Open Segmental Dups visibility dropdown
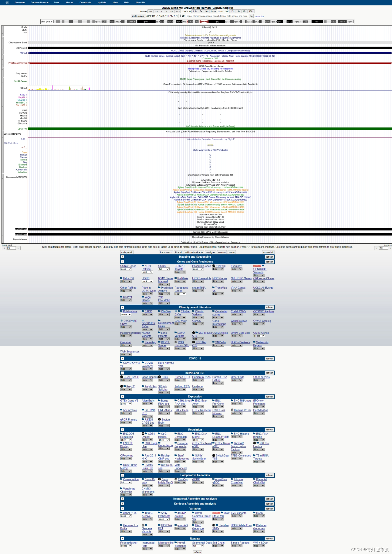 tap(198, 546)
